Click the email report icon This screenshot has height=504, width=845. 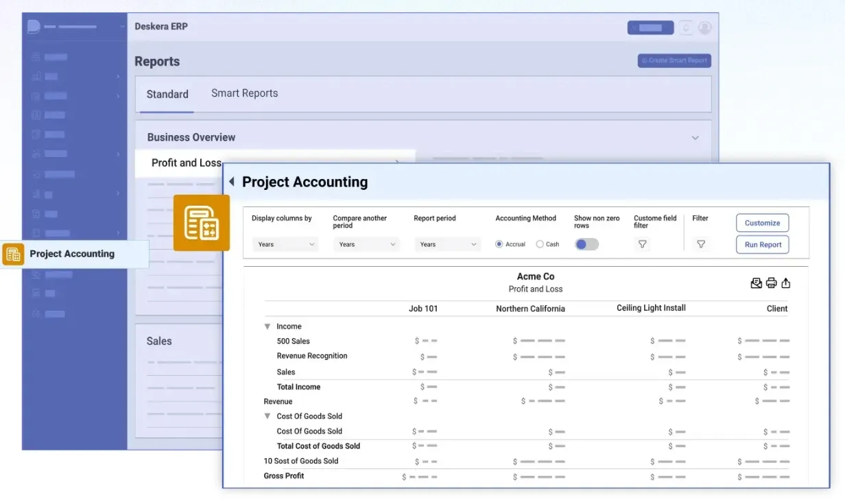756,283
